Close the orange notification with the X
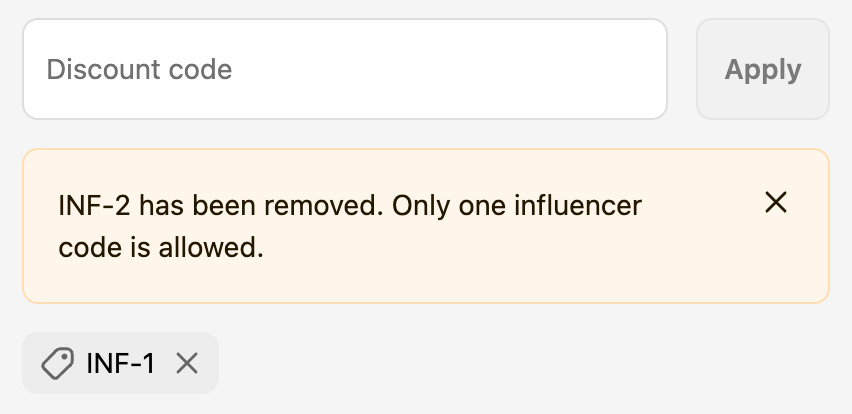 pyautogui.click(x=776, y=203)
